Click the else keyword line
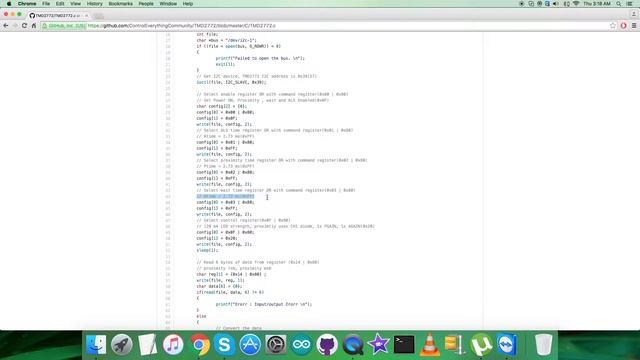 [x=201, y=316]
